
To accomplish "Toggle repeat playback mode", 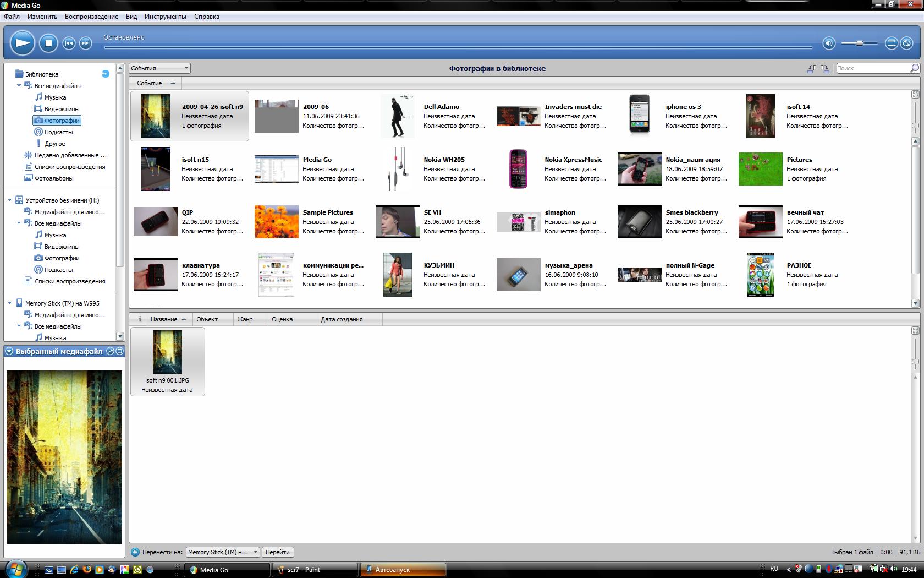I will [x=906, y=43].
